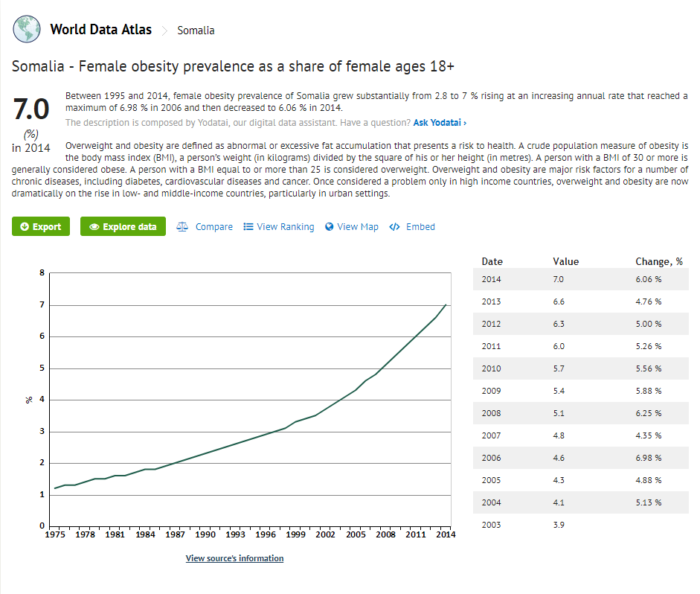
Task: Select the 2009 date cell
Action: tap(491, 391)
